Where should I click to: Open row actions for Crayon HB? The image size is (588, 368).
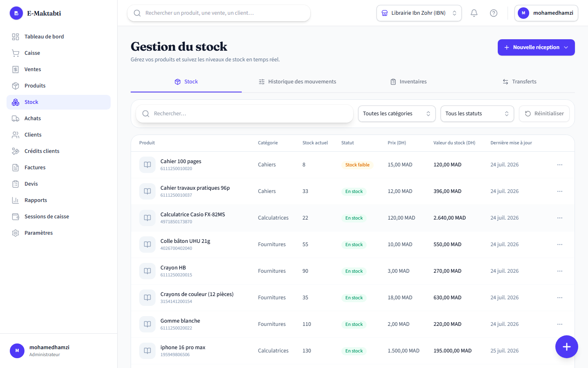560,271
